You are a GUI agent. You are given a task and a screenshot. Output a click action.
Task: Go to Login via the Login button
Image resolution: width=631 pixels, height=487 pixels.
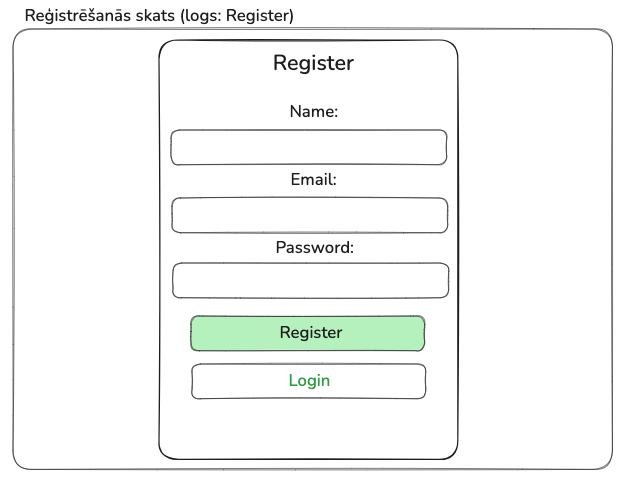(x=308, y=381)
